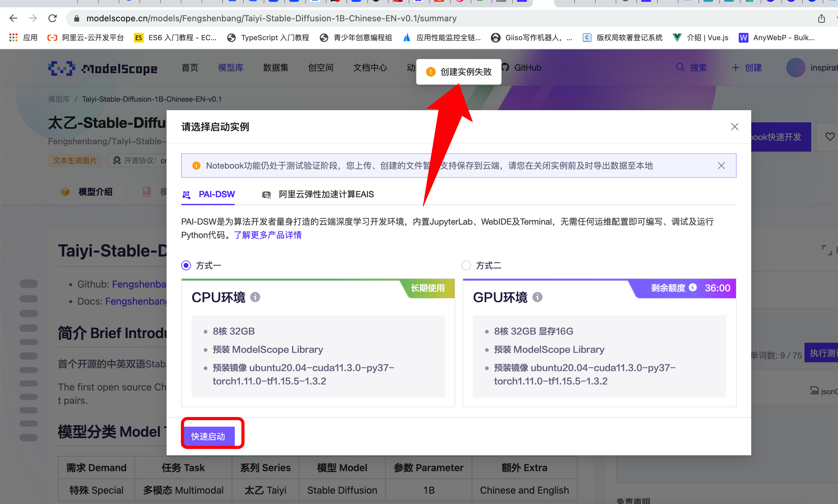Click the share icon in address bar

(x=821, y=18)
